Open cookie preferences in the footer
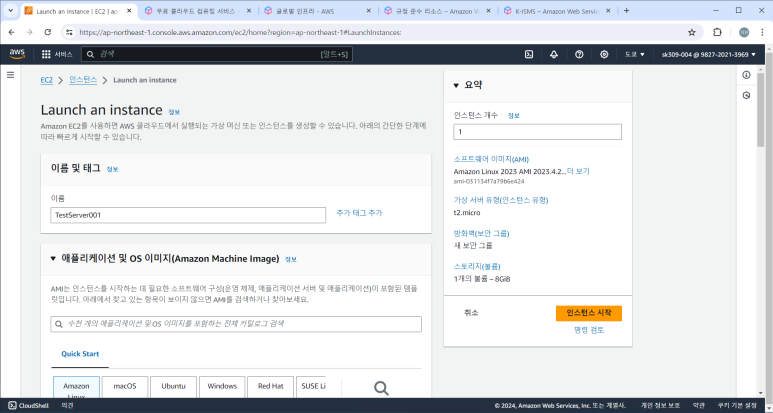 point(737,405)
